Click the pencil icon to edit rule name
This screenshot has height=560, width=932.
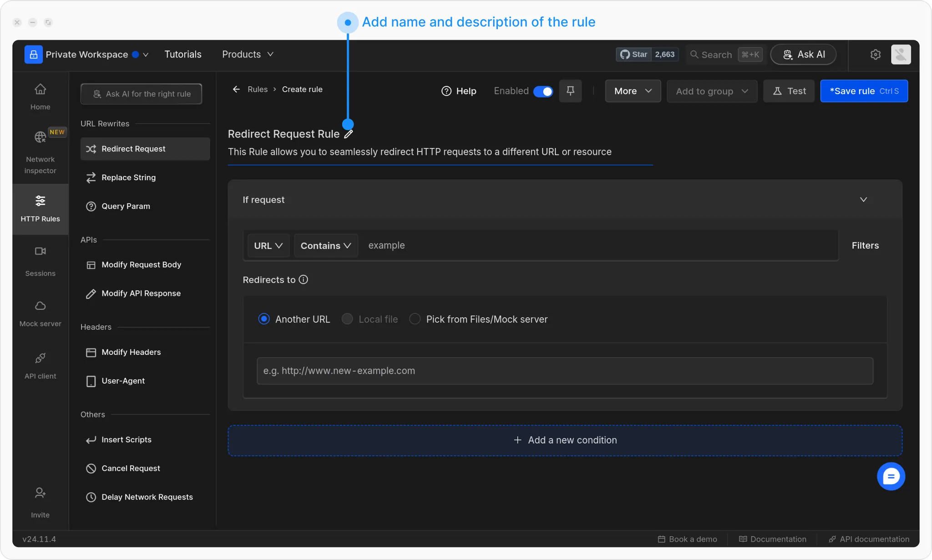coord(349,134)
